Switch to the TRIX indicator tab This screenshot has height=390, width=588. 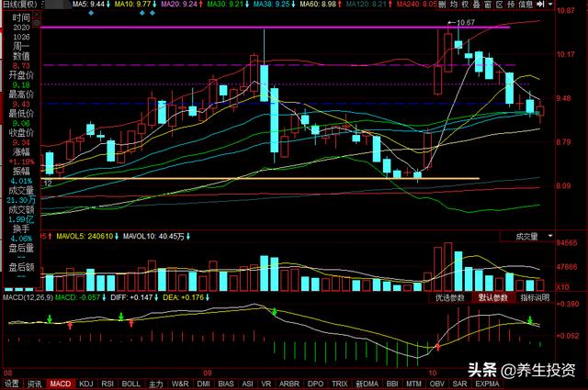(340, 384)
